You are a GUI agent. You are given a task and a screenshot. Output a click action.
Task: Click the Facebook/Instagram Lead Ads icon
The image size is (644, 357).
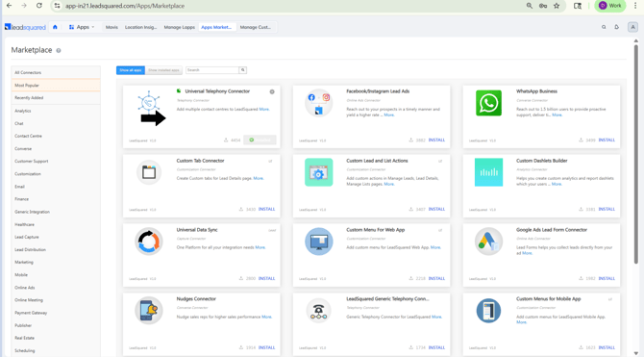(x=319, y=103)
